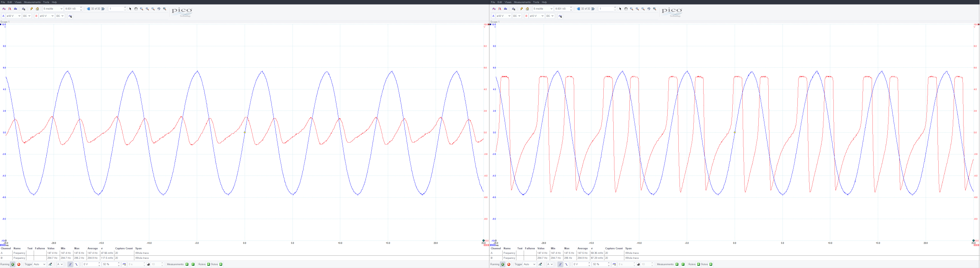Select Persistence mode icon in right window
Screen dimensions: 980x268
(500, 9)
